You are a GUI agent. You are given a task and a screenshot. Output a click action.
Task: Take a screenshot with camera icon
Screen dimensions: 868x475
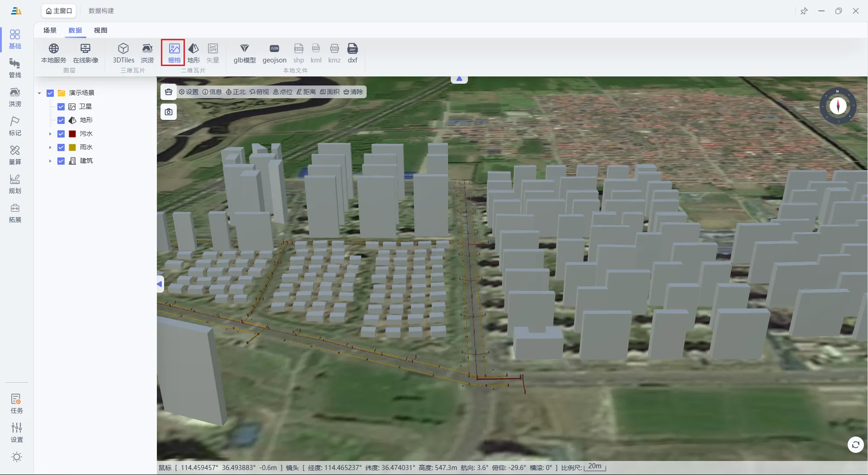pyautogui.click(x=169, y=112)
